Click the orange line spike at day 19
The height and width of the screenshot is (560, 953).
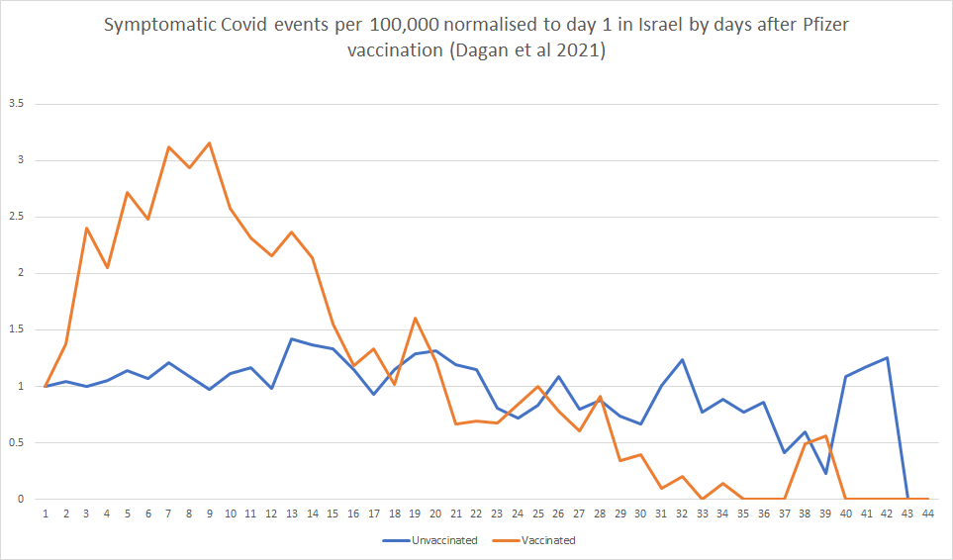(x=415, y=319)
